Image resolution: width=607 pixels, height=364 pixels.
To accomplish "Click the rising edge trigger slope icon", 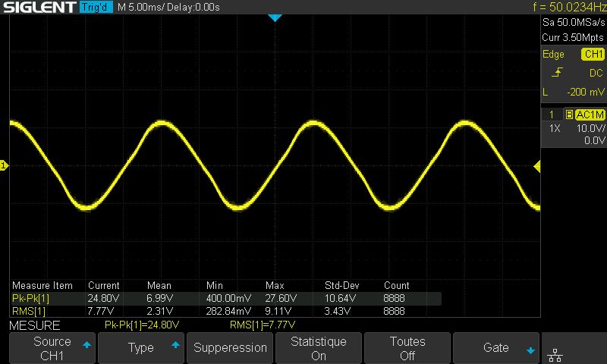I will (x=557, y=72).
